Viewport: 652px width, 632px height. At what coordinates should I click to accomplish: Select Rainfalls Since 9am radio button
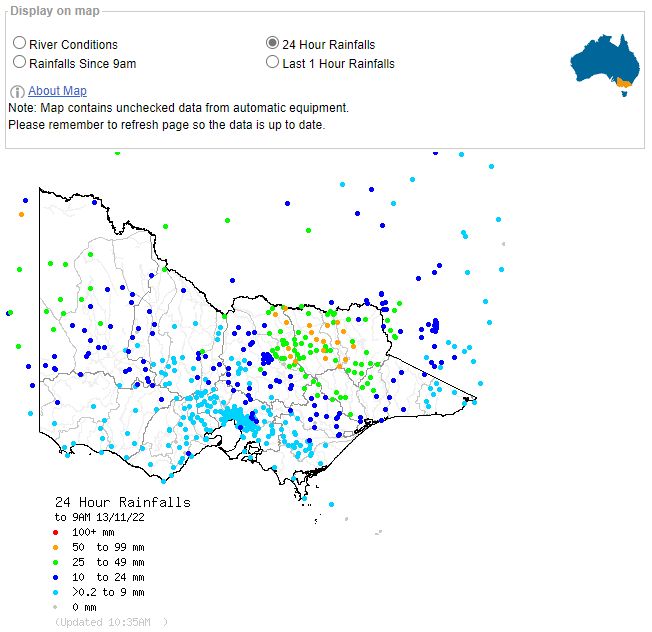pyautogui.click(x=19, y=62)
